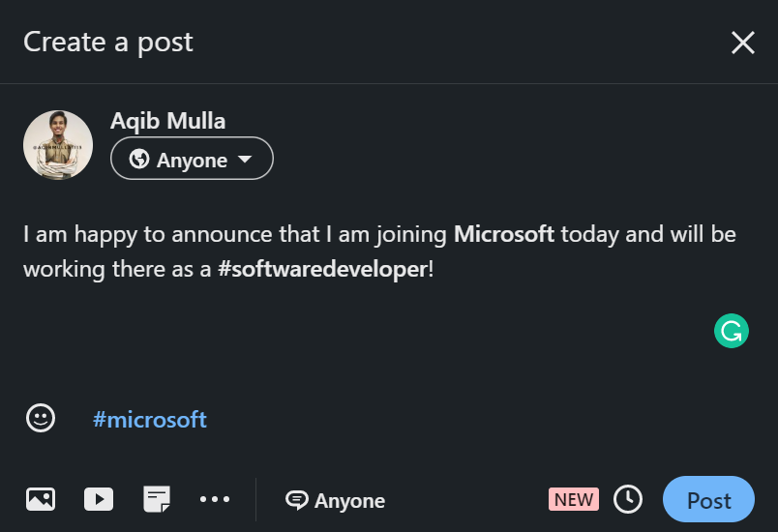Screen dimensions: 778x532
Task: Click the comment speech bubble icon
Action: tap(296, 500)
